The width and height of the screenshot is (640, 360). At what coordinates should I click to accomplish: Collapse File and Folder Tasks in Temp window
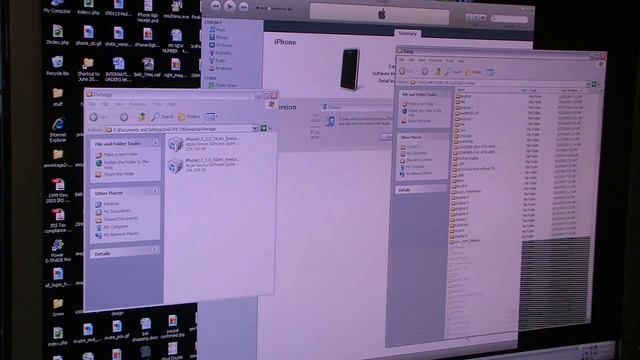pyautogui.click(x=447, y=94)
